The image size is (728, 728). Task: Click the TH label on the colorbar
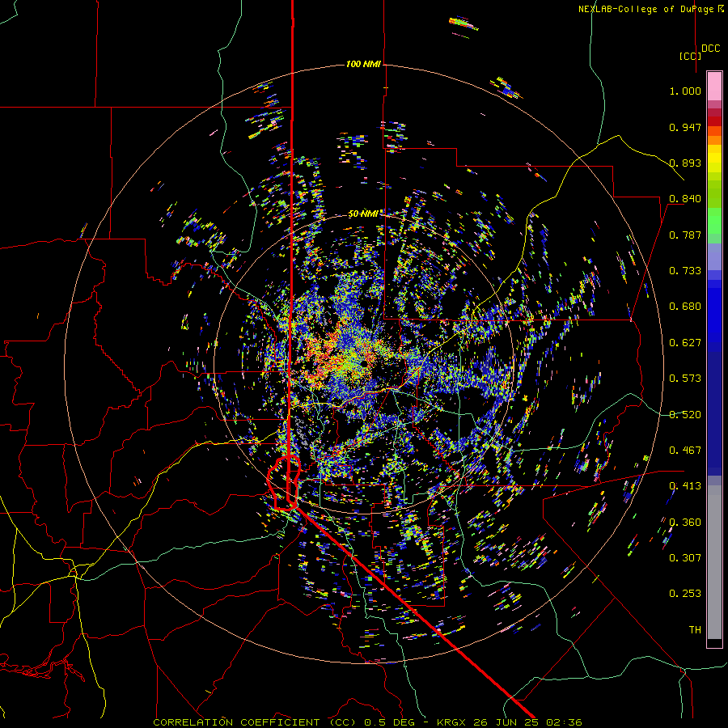(x=695, y=630)
